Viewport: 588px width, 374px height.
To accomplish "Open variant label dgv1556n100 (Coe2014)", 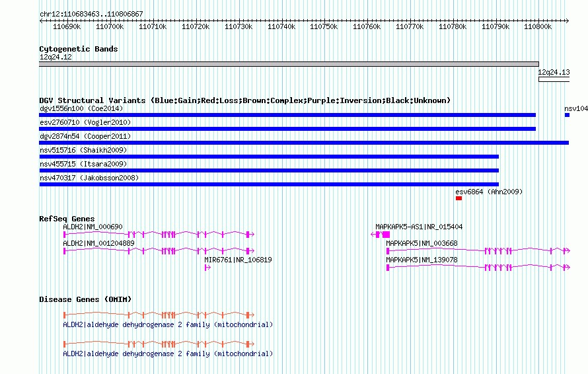I will tap(81, 108).
